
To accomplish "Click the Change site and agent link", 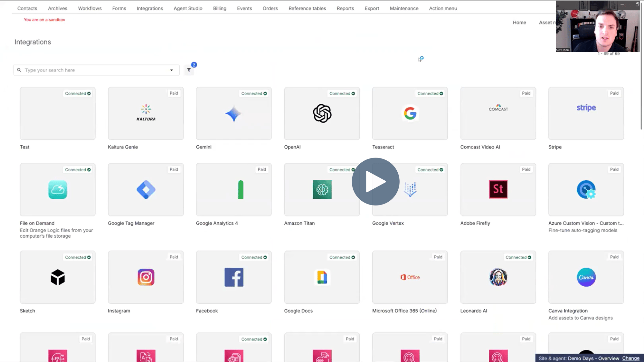I will pos(631,358).
